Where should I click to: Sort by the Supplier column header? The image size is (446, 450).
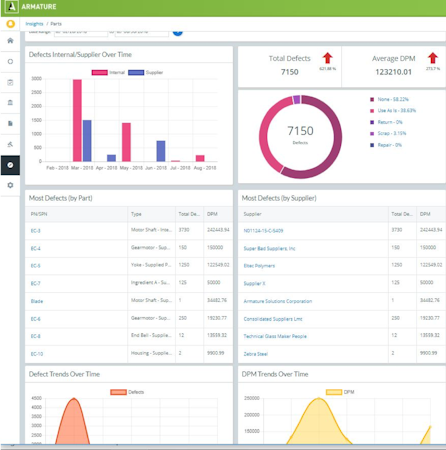coord(252,214)
